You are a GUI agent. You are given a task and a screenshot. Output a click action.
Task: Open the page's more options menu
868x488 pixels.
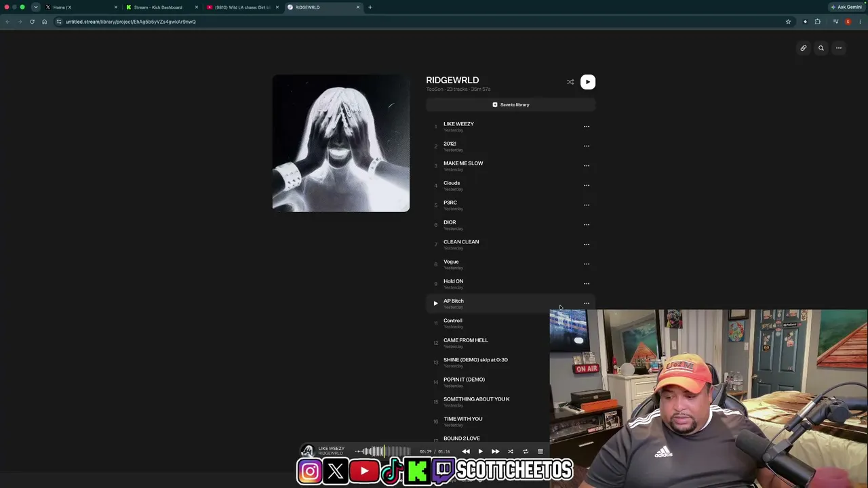pyautogui.click(x=839, y=48)
